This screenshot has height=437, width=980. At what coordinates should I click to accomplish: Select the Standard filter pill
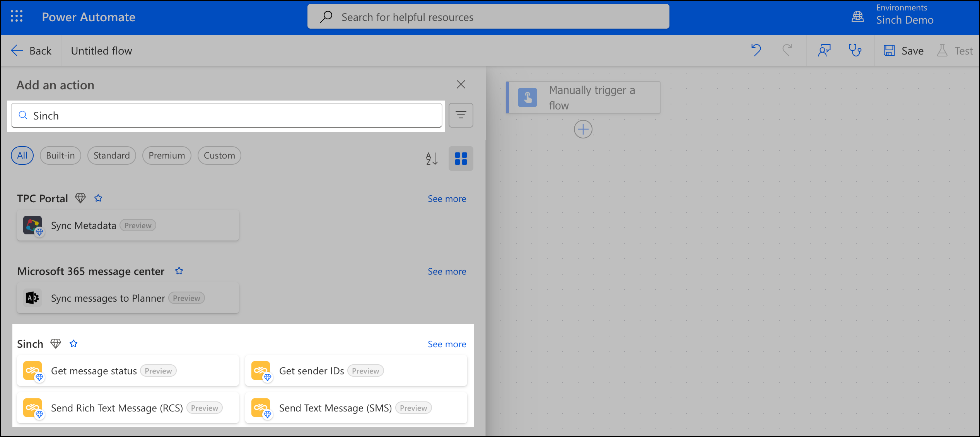tap(111, 155)
